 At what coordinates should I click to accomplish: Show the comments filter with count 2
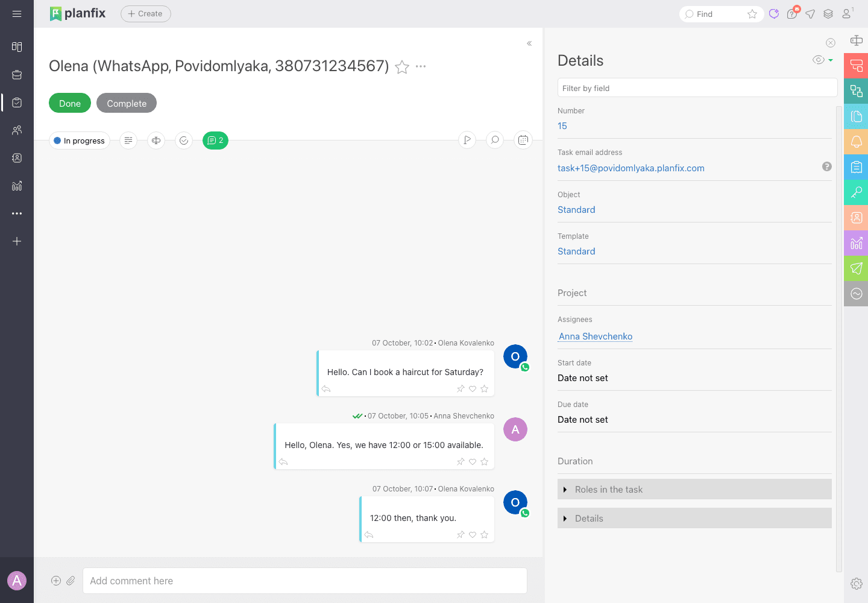click(x=215, y=140)
